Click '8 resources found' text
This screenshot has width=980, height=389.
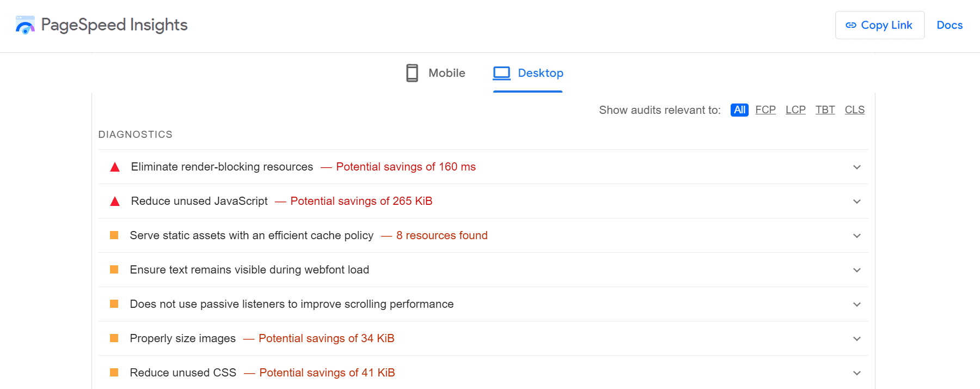pyautogui.click(x=442, y=235)
